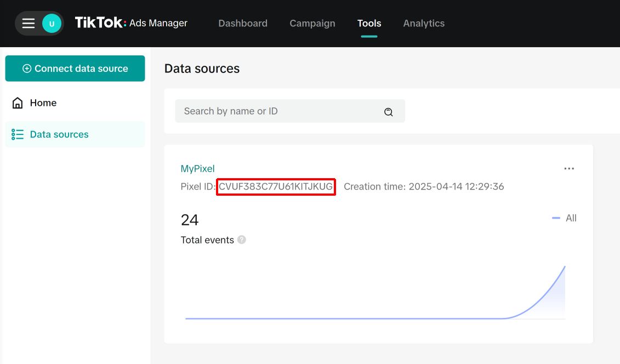Select the Tools tab
The width and height of the screenshot is (620, 364).
tap(369, 24)
